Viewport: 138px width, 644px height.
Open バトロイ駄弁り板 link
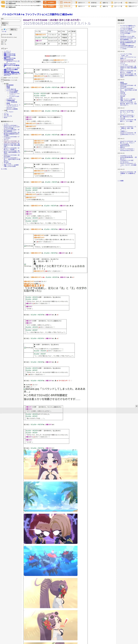[11, 89]
